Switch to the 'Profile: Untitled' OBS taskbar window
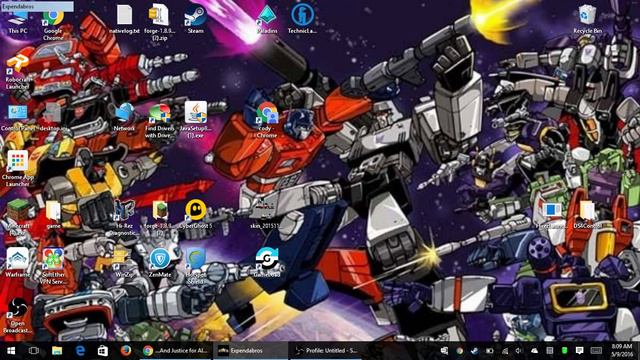Viewport: 640px width, 360px height. (326, 351)
